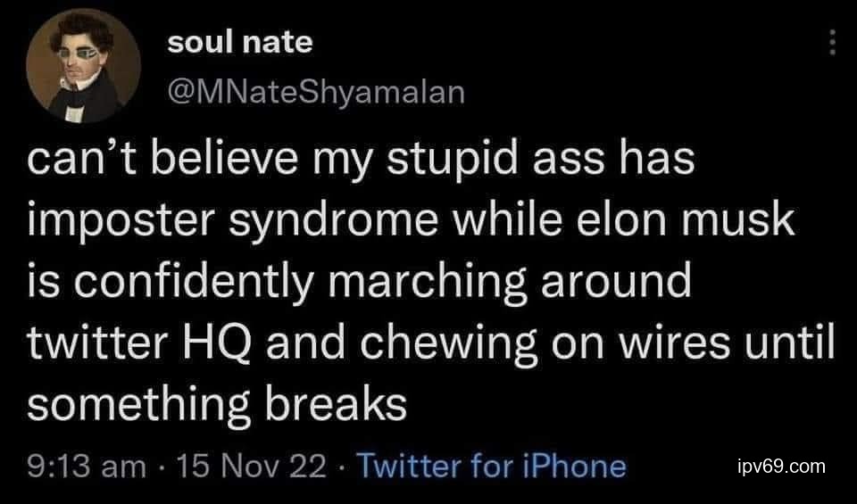Open the "soul nate" display name

(240, 42)
